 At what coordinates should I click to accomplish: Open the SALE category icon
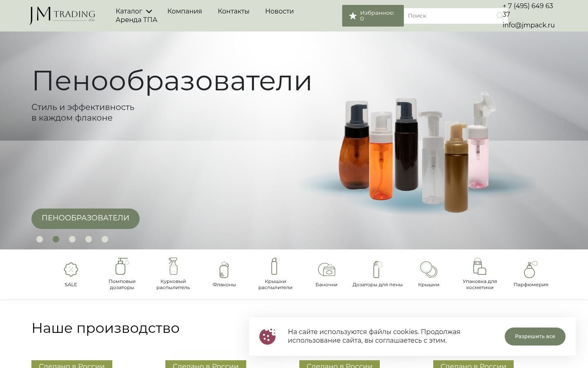(71, 269)
